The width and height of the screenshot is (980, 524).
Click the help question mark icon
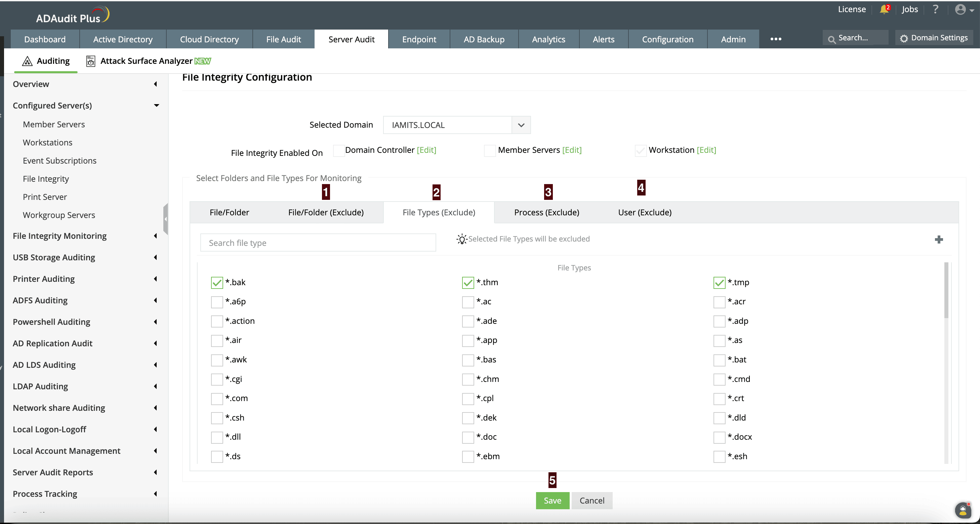(936, 9)
